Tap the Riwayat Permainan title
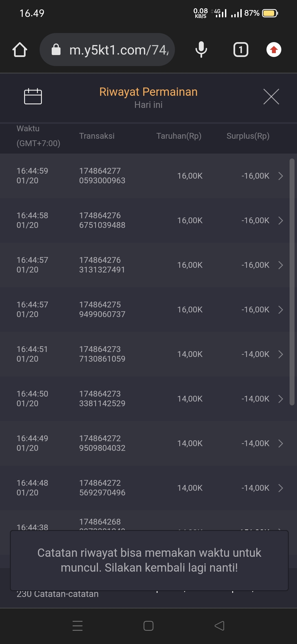The height and width of the screenshot is (644, 297). pos(148,92)
